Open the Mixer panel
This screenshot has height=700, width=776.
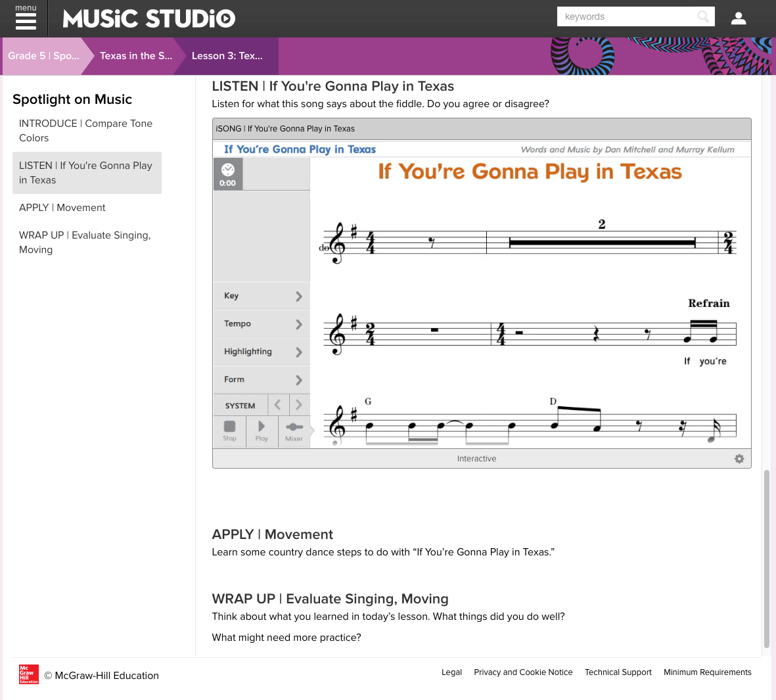pos(294,432)
